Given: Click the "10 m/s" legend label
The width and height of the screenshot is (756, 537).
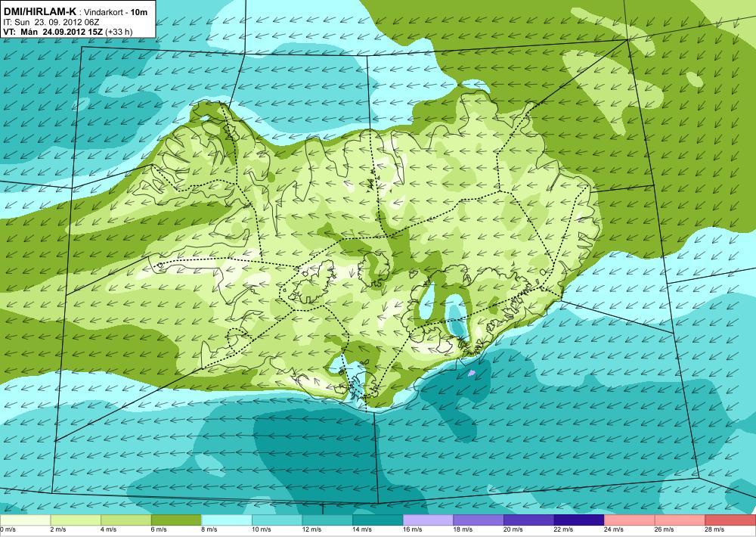Looking at the screenshot, I should click(x=262, y=529).
